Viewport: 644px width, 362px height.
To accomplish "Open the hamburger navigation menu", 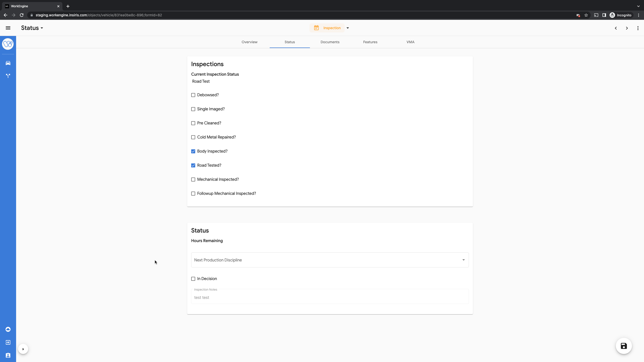I will click(8, 28).
